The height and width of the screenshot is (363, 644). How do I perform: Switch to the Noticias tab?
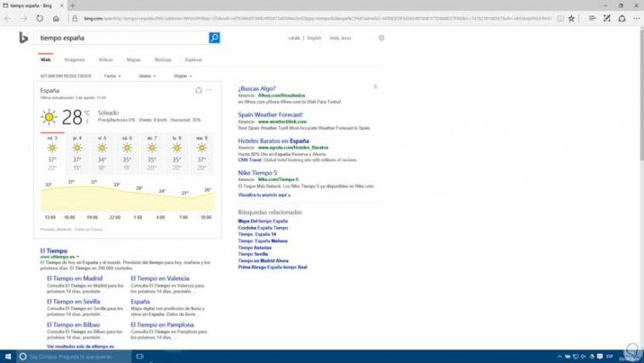pos(162,60)
